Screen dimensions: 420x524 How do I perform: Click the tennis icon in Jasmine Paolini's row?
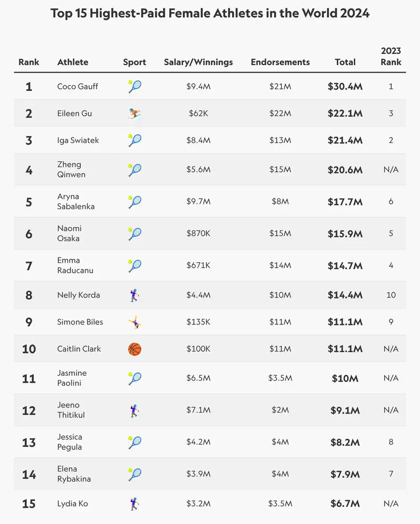tap(135, 378)
